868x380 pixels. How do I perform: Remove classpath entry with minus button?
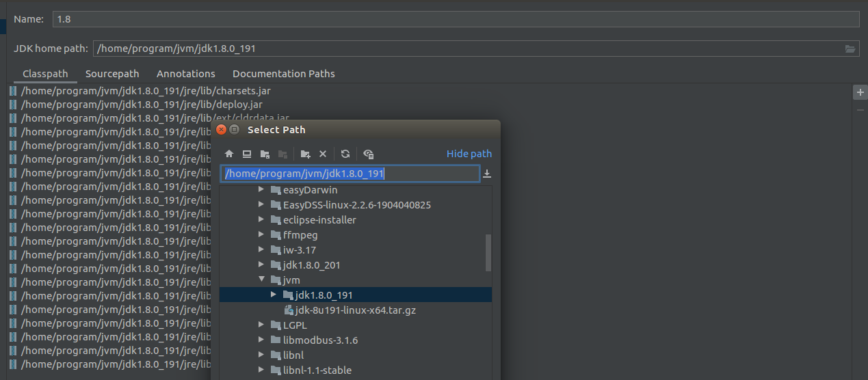click(860, 110)
